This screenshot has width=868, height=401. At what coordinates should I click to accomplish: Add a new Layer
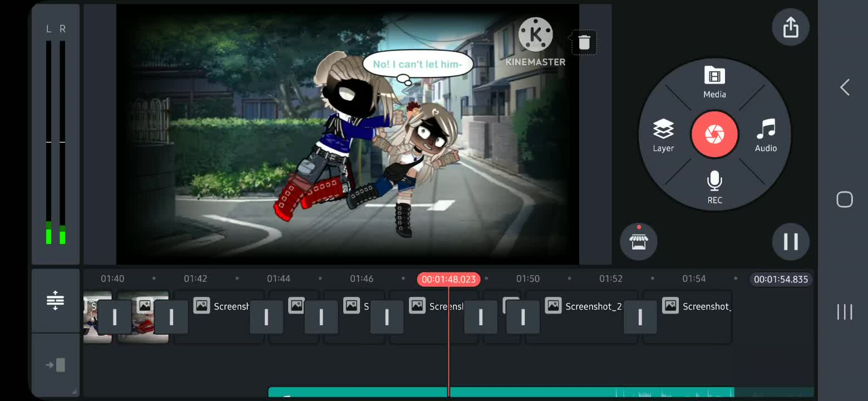(663, 135)
